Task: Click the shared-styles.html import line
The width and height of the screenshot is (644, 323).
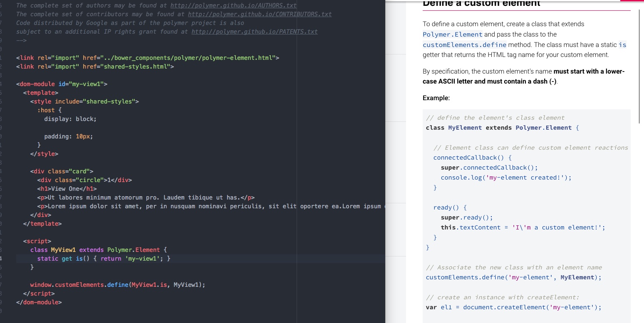Action: click(x=95, y=67)
